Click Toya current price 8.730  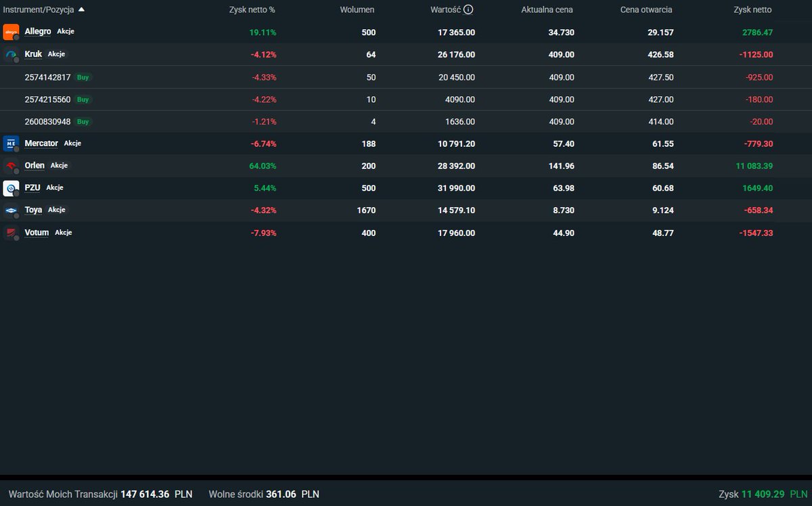click(x=563, y=210)
